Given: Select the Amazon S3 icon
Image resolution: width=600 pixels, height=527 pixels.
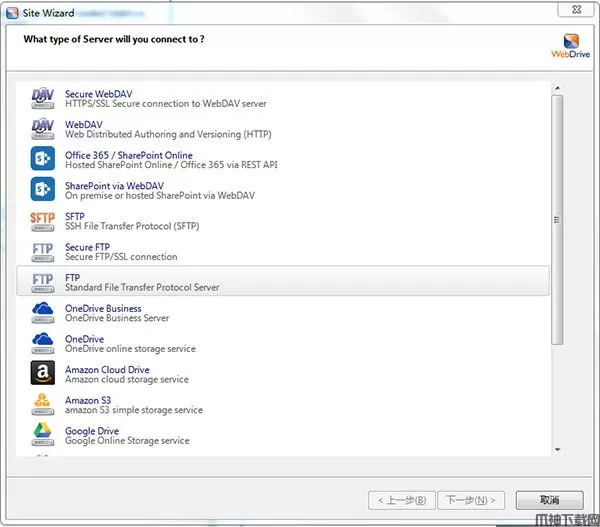Looking at the screenshot, I should [x=43, y=404].
